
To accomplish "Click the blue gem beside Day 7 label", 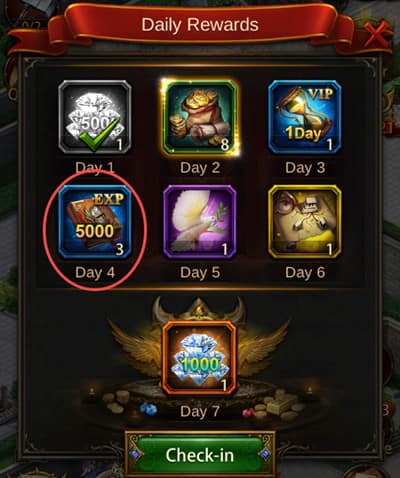I will 148,409.
